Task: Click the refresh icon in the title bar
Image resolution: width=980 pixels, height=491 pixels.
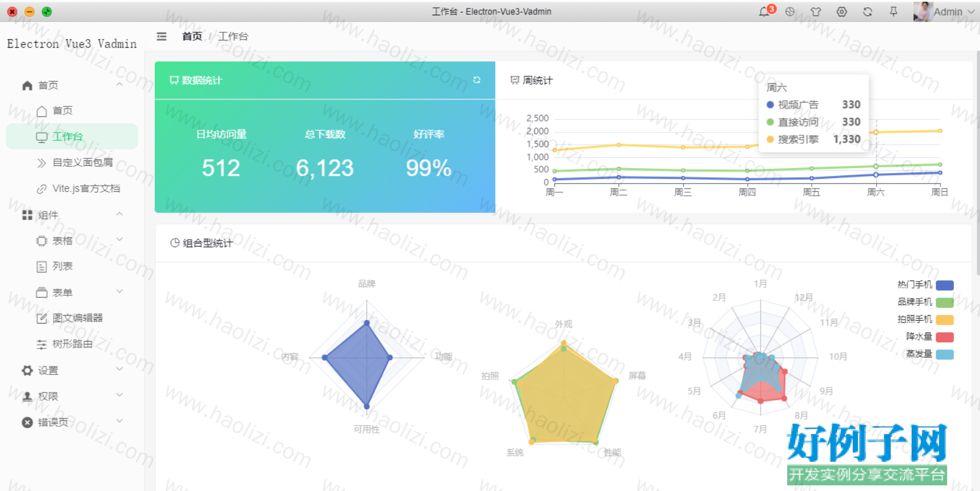Action: tap(868, 12)
